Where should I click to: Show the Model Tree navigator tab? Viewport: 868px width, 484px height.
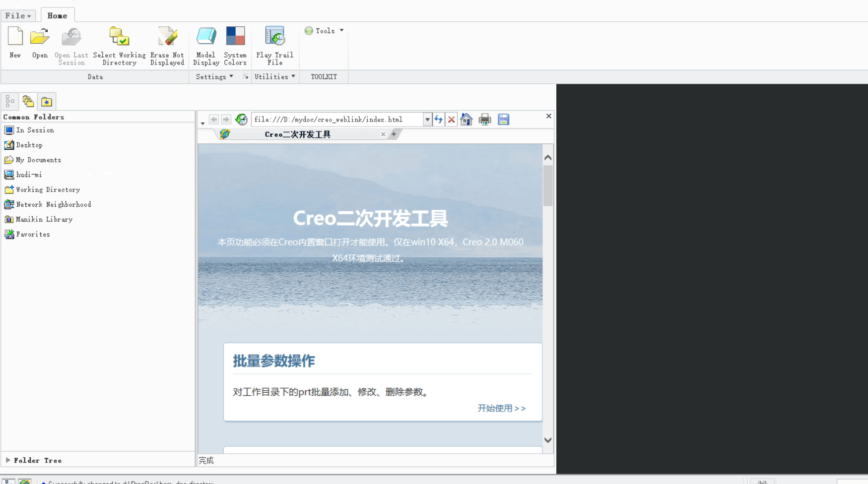(10, 101)
